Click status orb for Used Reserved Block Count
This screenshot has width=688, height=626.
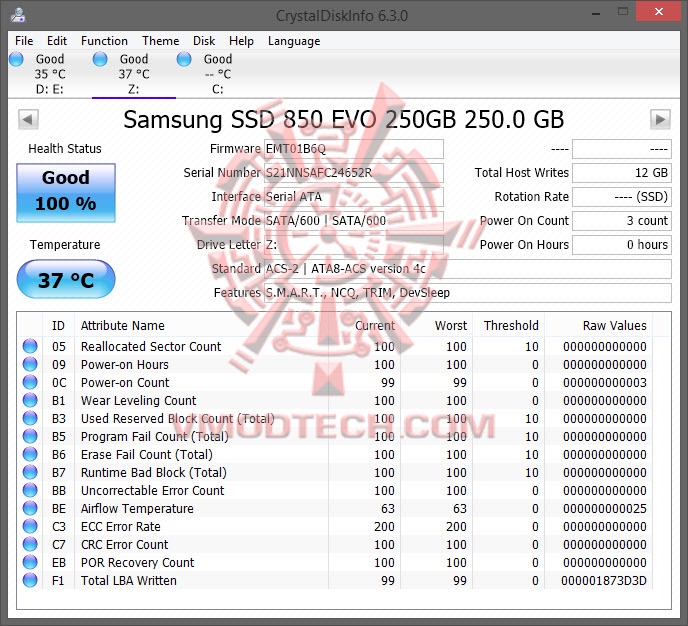(x=30, y=418)
